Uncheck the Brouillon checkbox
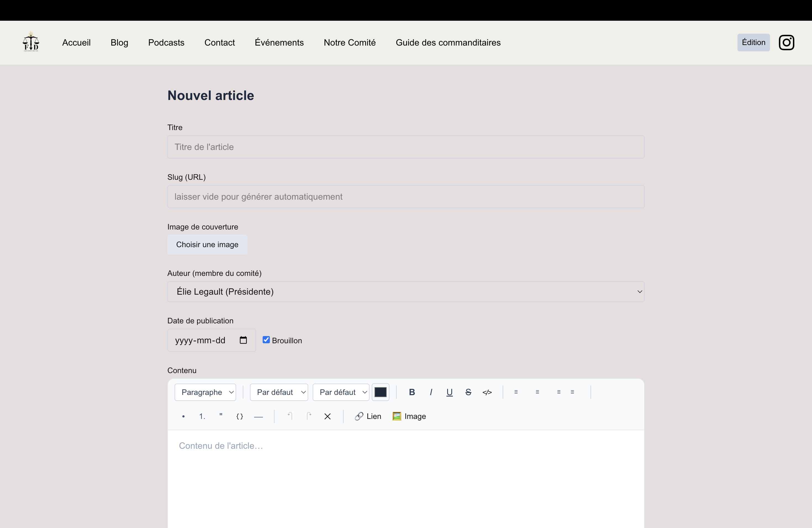Image resolution: width=812 pixels, height=528 pixels. 266,340
